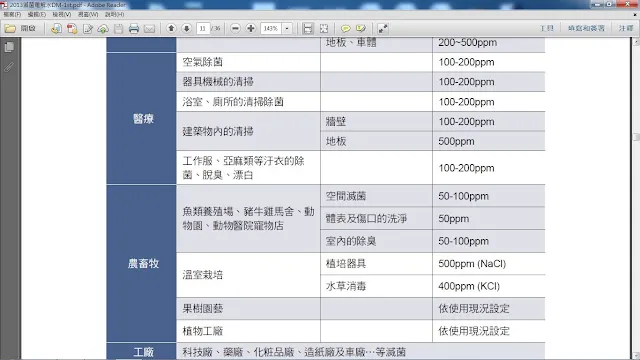The height and width of the screenshot is (360, 640).
Task: Close the document with the small x below the title bar
Action: pos(635,14)
